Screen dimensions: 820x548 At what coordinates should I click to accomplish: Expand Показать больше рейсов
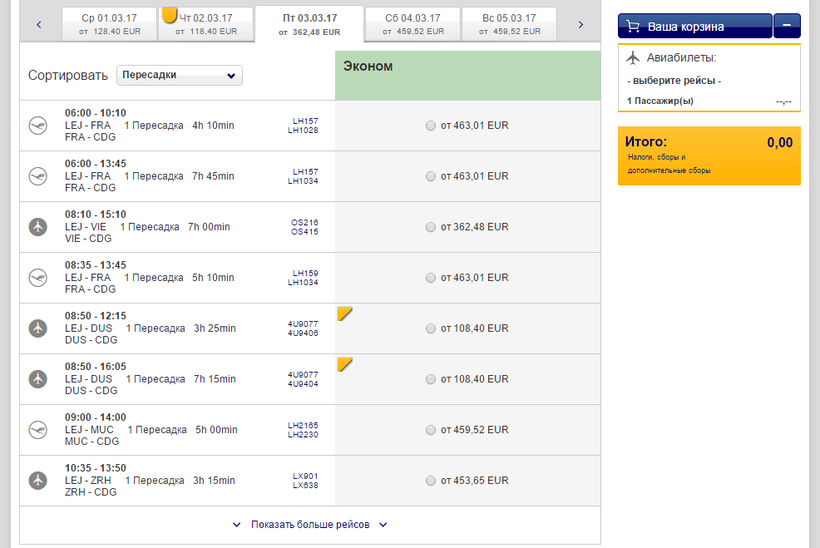point(309,524)
